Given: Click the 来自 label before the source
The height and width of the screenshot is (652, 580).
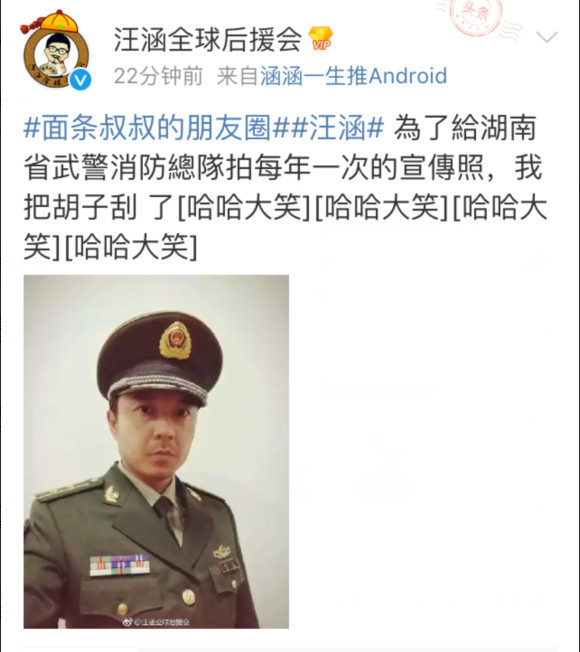Looking at the screenshot, I should [x=238, y=76].
